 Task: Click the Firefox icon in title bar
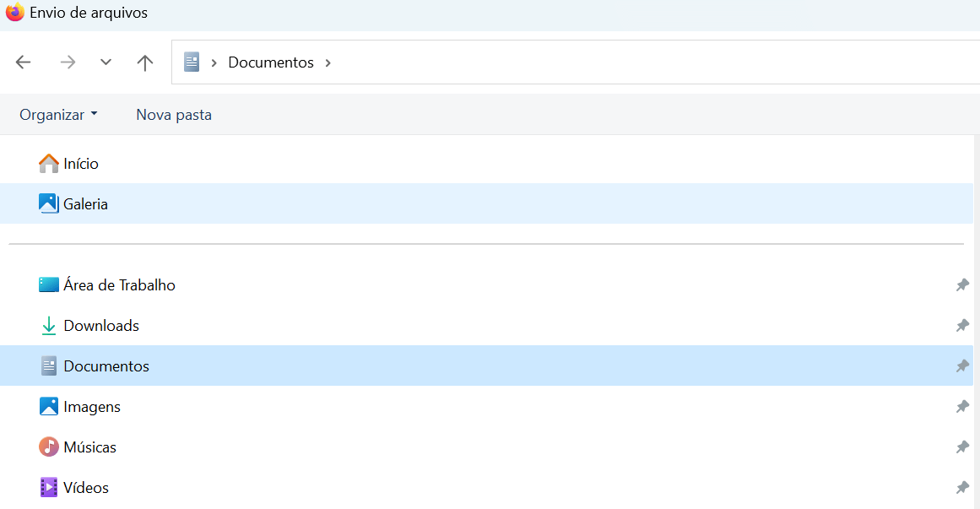[x=14, y=12]
